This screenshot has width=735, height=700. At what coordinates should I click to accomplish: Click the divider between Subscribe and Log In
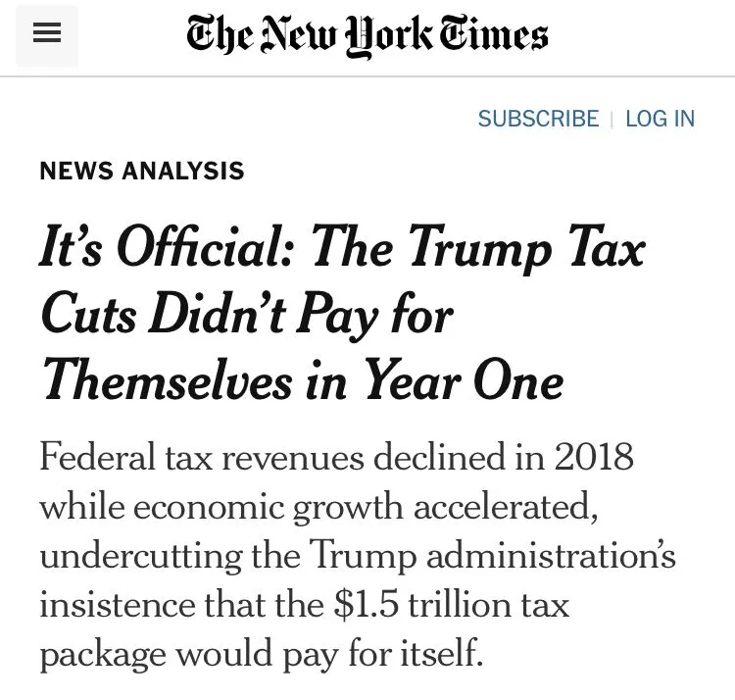[x=612, y=119]
